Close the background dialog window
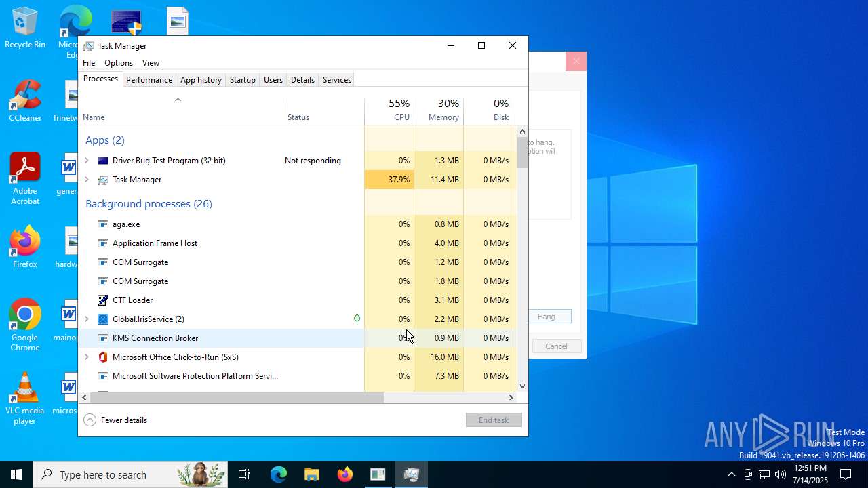This screenshot has height=488, width=868. click(x=576, y=62)
